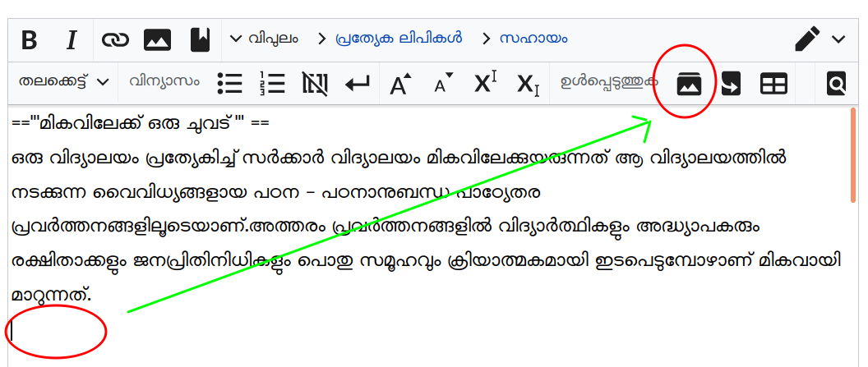Collapse the വിപുലം toolbar section
868x367 pixels.
click(264, 39)
